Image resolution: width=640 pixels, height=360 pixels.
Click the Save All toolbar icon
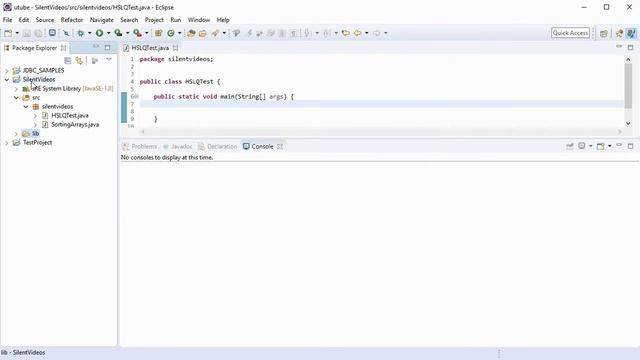[x=38, y=33]
